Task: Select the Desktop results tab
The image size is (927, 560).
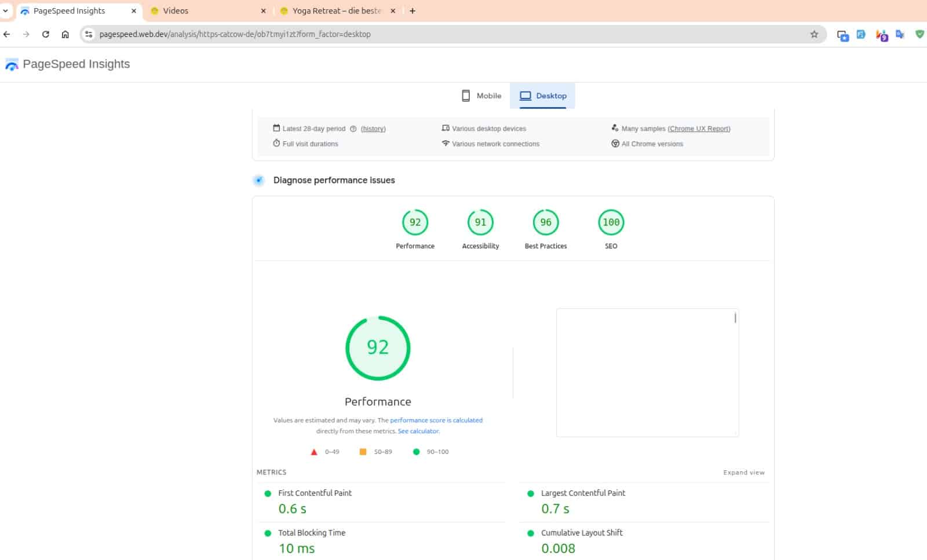Action: click(x=543, y=96)
